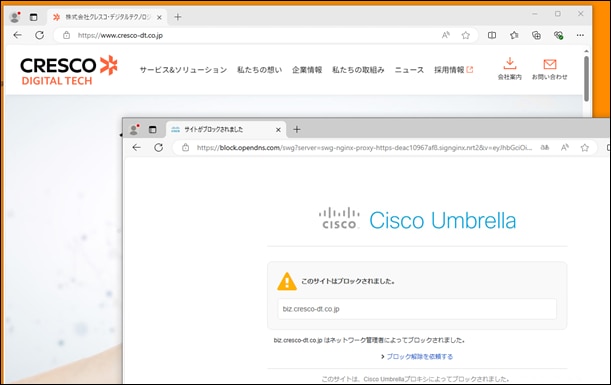Open 採用情報 external link
This screenshot has width=611, height=385.
[x=454, y=70]
